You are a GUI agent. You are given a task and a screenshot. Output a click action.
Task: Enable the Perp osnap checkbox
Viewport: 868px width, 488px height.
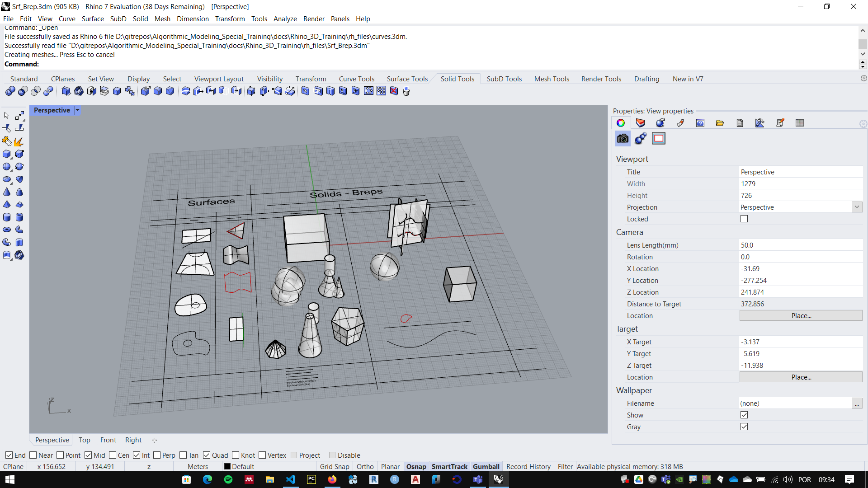(x=157, y=455)
